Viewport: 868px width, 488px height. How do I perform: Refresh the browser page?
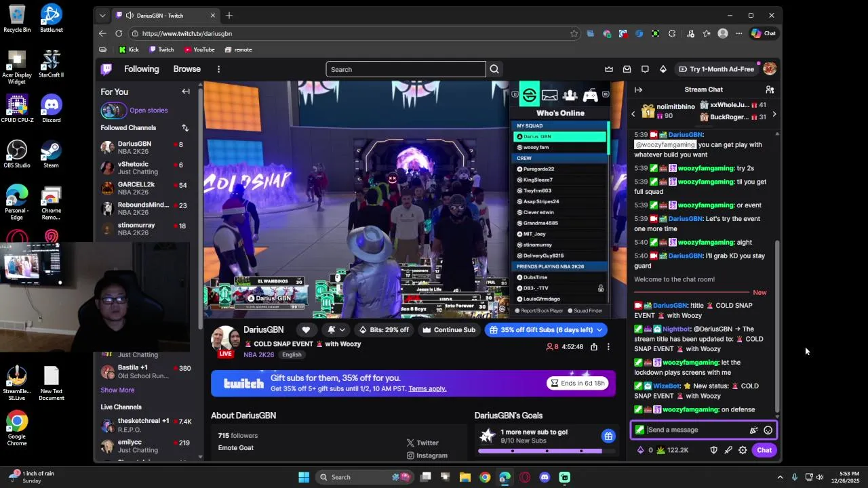[x=119, y=33]
